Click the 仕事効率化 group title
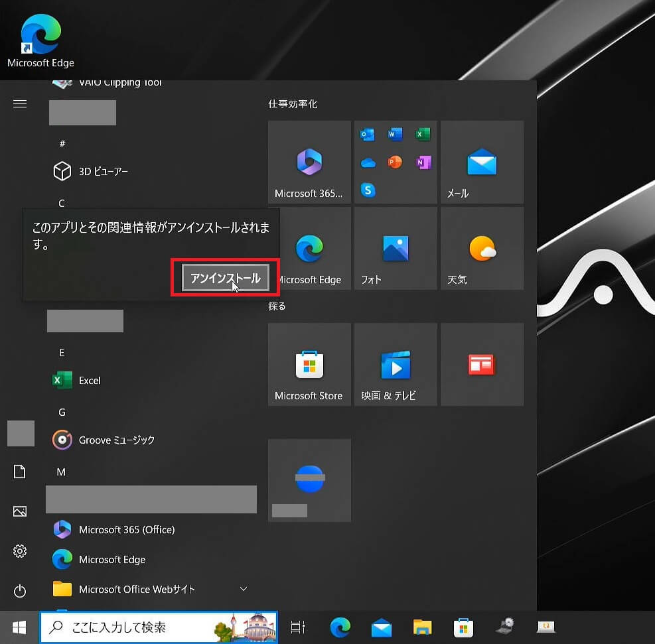The height and width of the screenshot is (644, 655). click(x=293, y=103)
